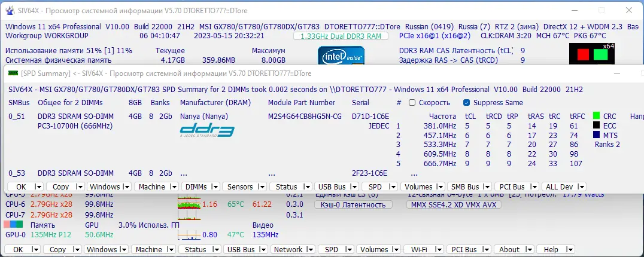Click the CPU-6 row label
The width and height of the screenshot is (644, 257).
point(16,204)
